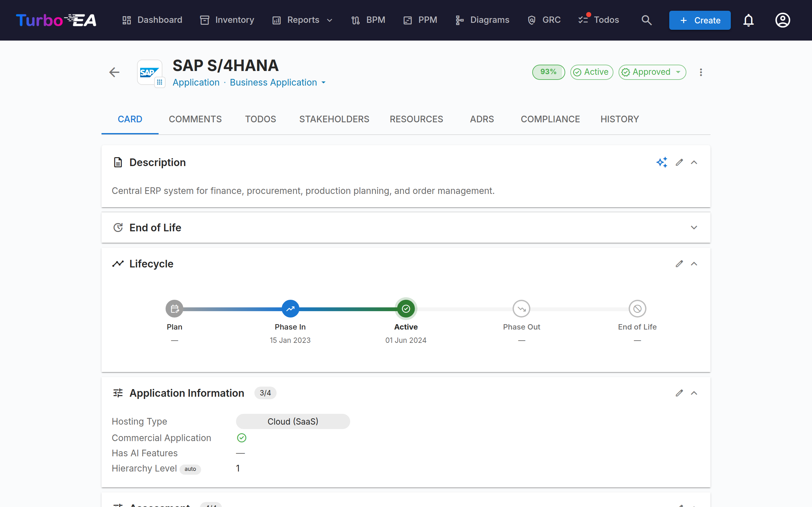The height and width of the screenshot is (507, 812).
Task: Click the Phase Out lifecycle marker
Action: click(x=521, y=309)
